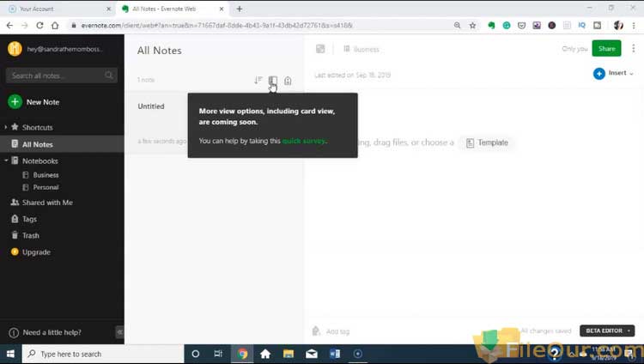Open Shared with Me

coord(47,203)
